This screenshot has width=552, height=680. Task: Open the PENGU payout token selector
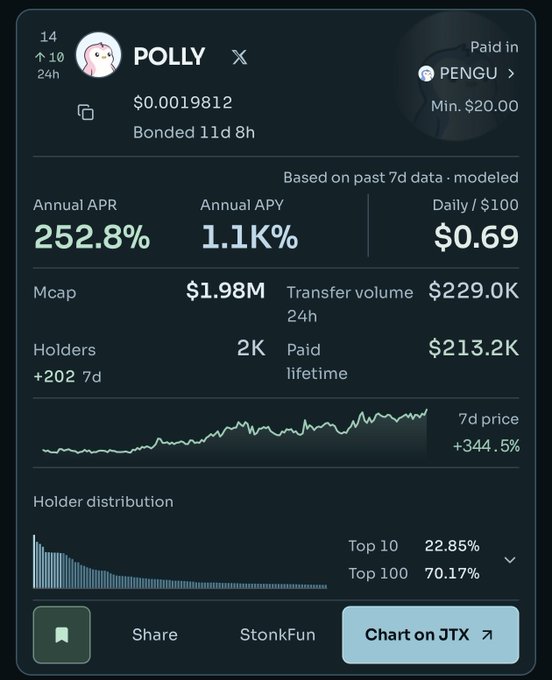tap(467, 73)
